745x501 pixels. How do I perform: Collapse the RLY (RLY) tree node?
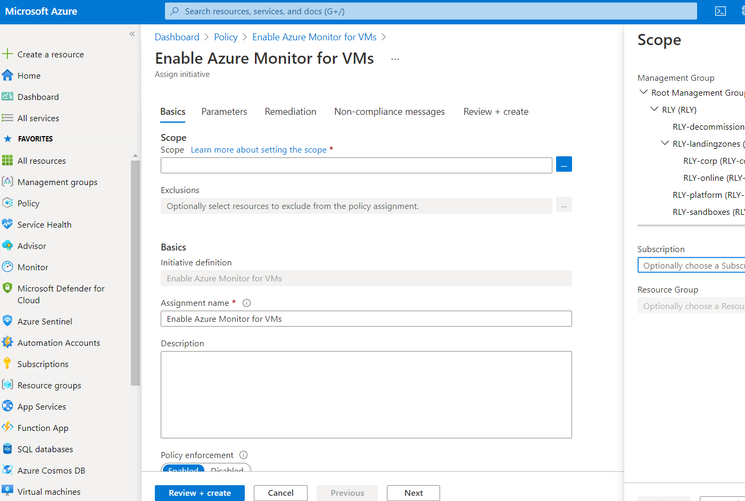pyautogui.click(x=654, y=109)
